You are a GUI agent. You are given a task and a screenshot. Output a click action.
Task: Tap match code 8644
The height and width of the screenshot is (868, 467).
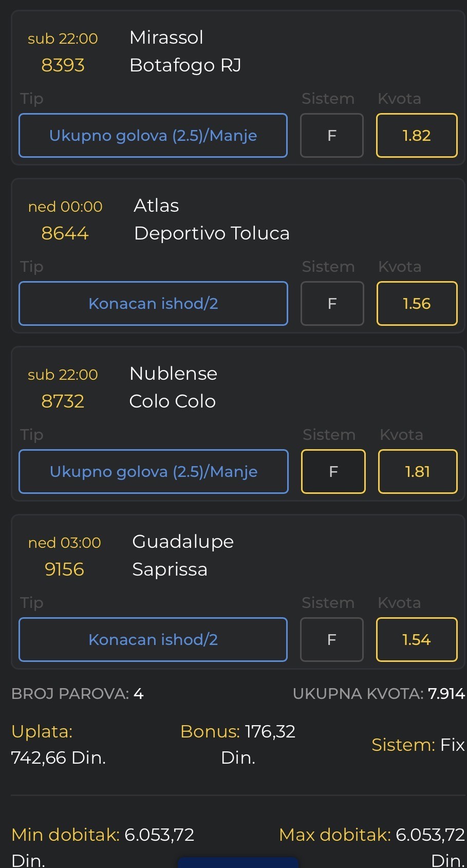click(x=65, y=233)
